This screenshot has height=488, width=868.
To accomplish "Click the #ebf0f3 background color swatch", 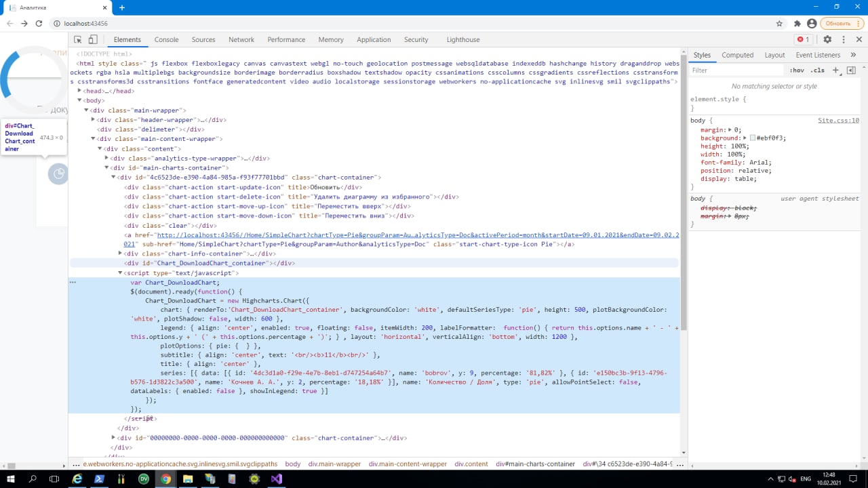I will coord(753,138).
